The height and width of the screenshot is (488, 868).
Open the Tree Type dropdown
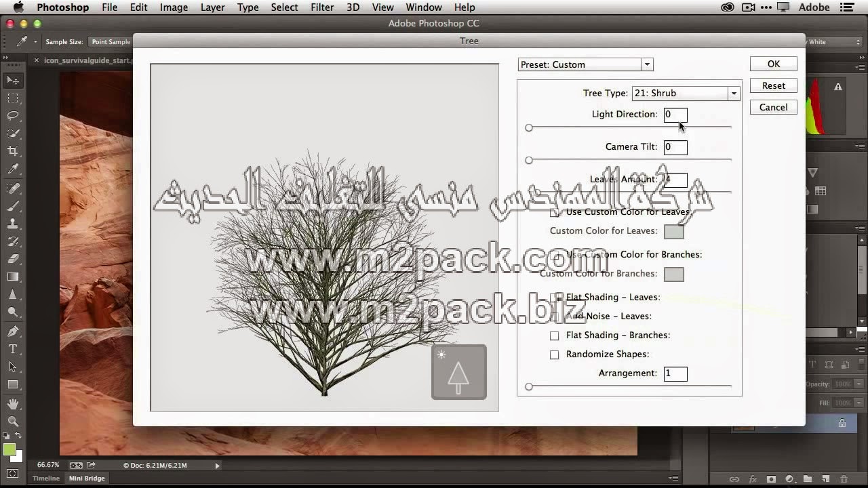(x=686, y=93)
